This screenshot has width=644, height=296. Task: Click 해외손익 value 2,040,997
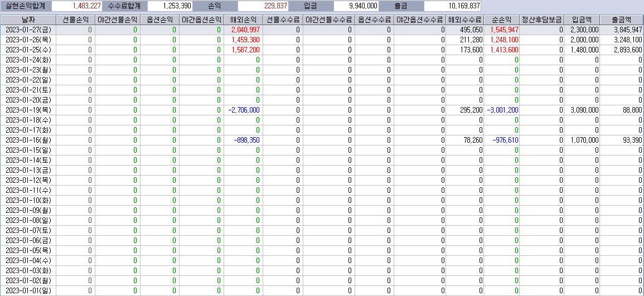point(245,30)
